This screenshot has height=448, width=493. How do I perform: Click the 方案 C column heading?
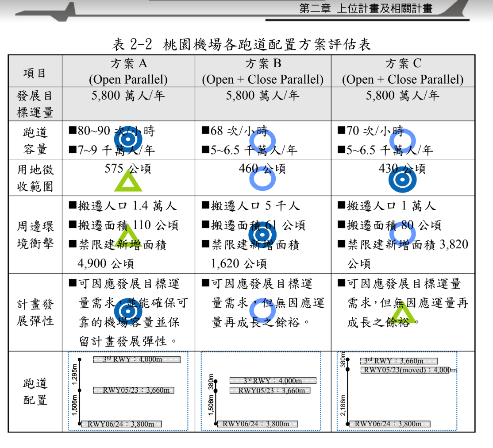click(x=403, y=64)
